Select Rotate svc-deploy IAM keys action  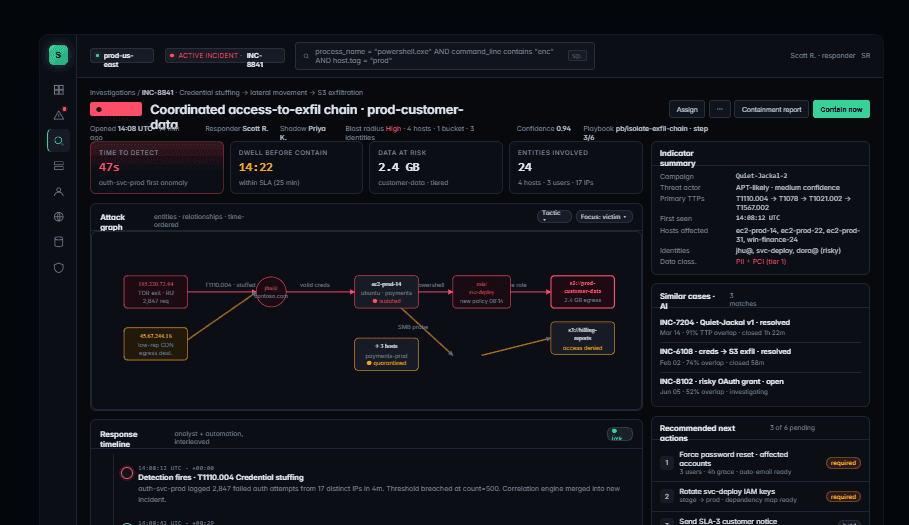click(760, 496)
